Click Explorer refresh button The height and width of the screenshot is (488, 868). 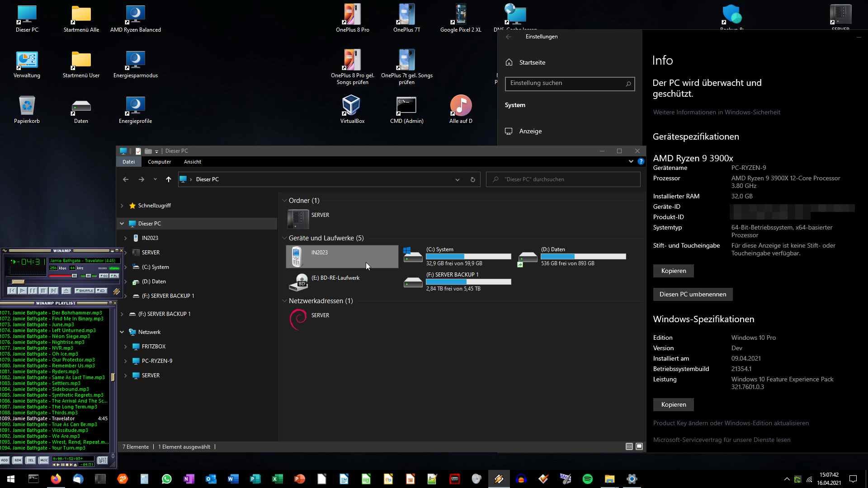point(473,179)
